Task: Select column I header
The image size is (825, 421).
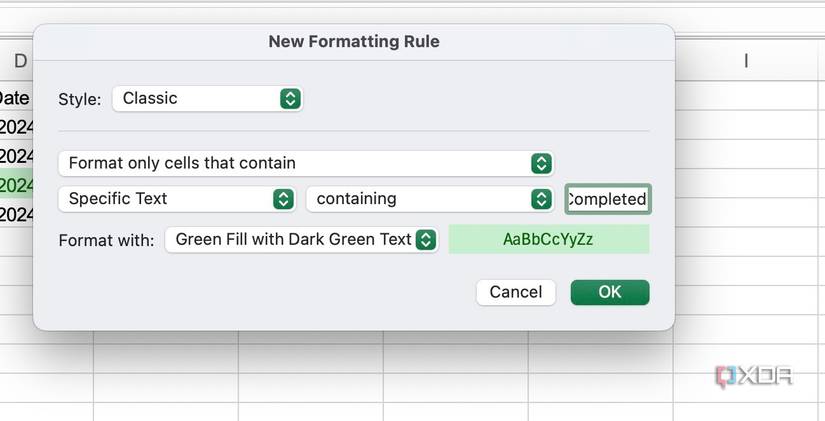Action: [x=746, y=62]
